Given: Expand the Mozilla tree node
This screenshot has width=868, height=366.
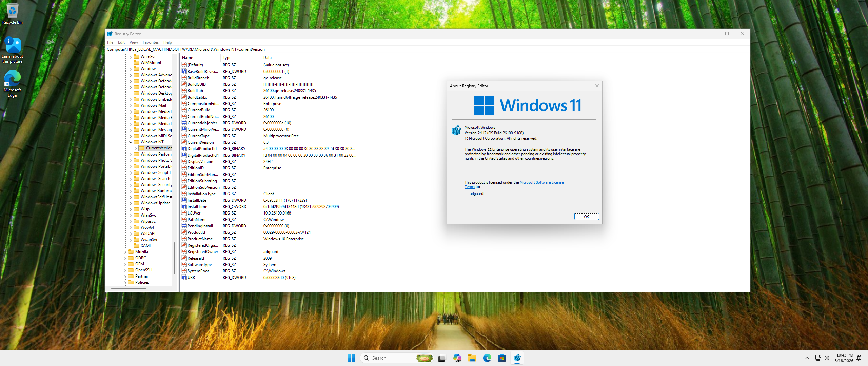Looking at the screenshot, I should [x=125, y=252].
